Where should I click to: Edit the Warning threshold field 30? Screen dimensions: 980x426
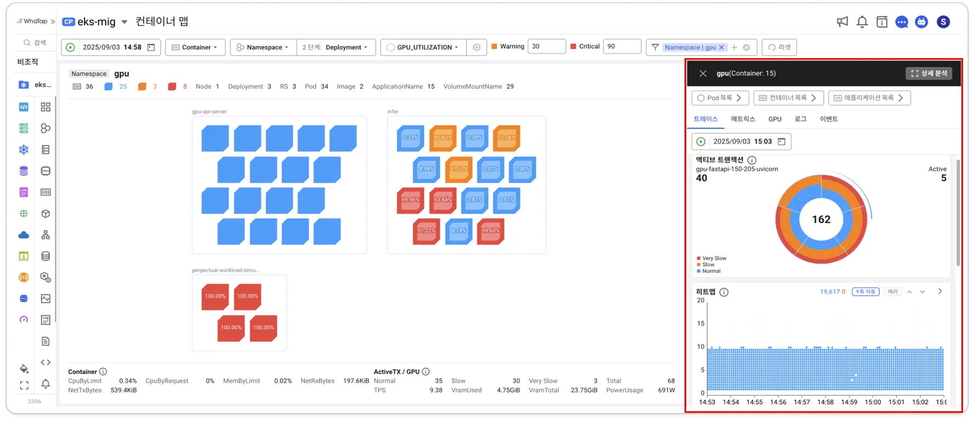546,47
